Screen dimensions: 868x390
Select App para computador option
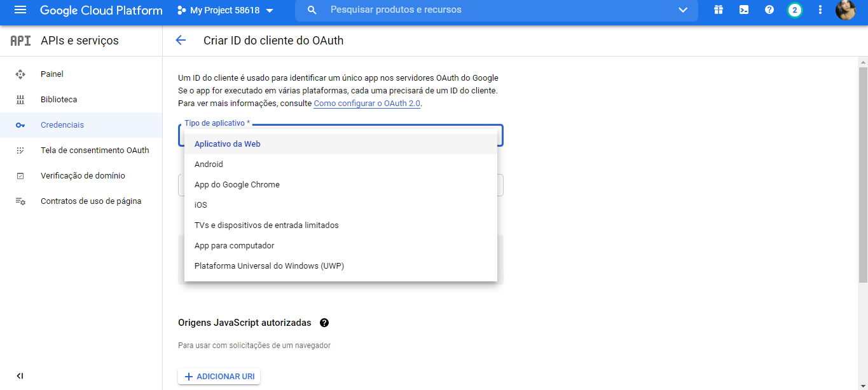coord(341,246)
